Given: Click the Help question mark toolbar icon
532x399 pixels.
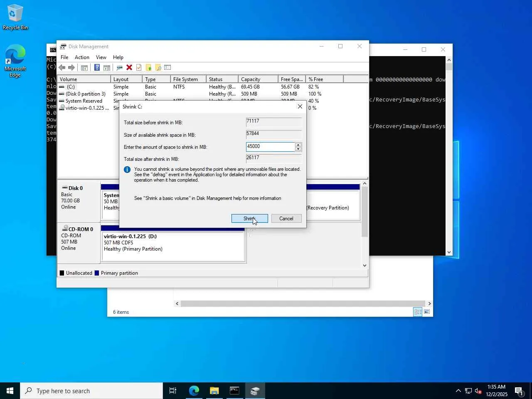Looking at the screenshot, I should coord(97,68).
